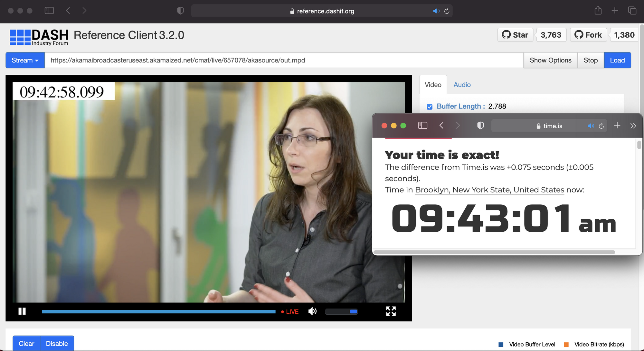Jump to LIVE edge indicator
Image resolution: width=644 pixels, height=351 pixels.
(290, 311)
